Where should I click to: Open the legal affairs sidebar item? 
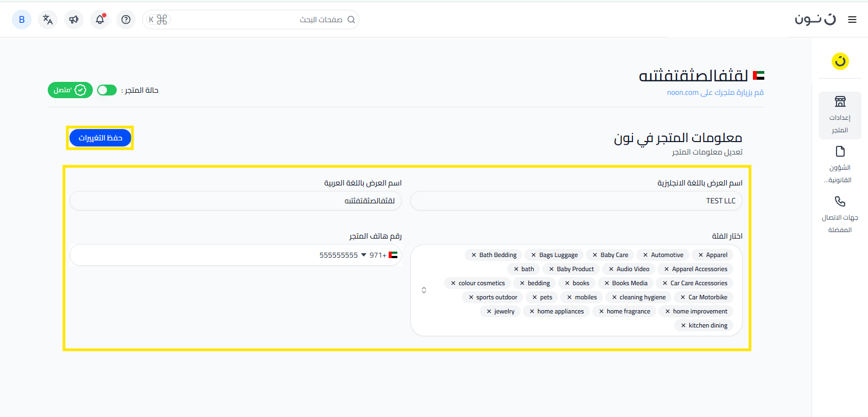click(x=840, y=164)
